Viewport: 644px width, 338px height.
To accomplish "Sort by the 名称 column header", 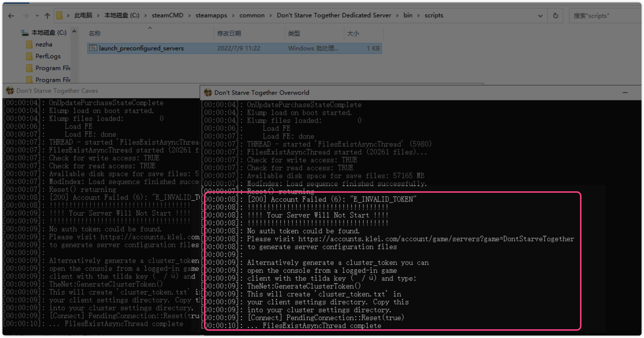I will pos(95,33).
